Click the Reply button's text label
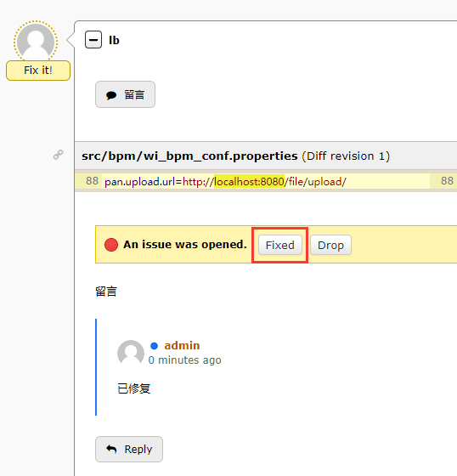This screenshot has width=457, height=476. point(138,450)
